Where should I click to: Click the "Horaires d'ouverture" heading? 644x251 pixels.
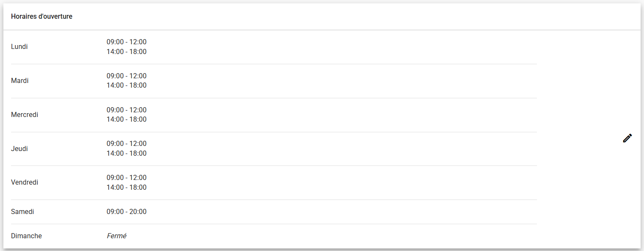pyautogui.click(x=42, y=17)
